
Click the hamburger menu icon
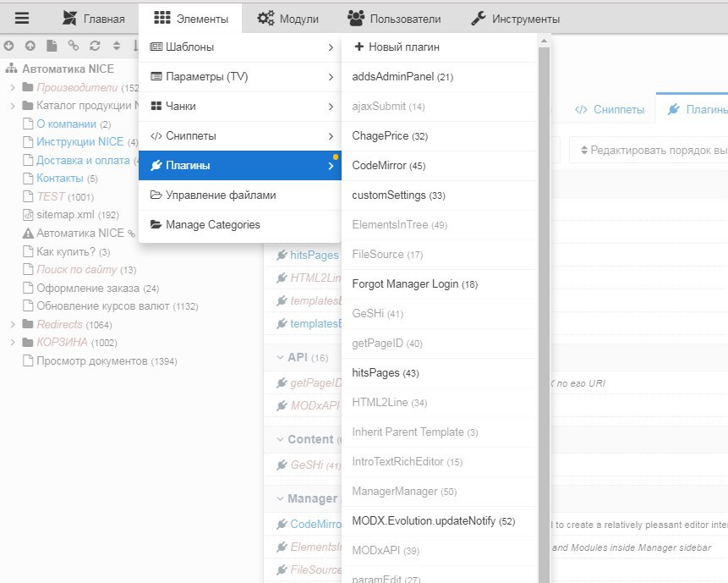click(23, 18)
